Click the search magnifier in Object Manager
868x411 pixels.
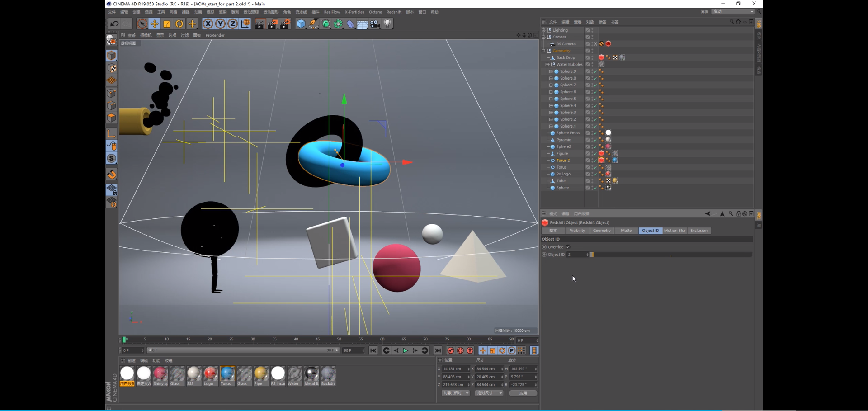point(731,22)
